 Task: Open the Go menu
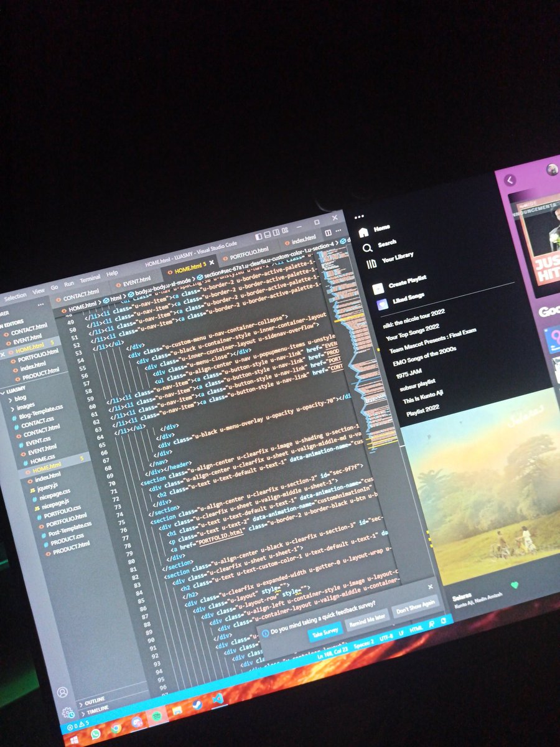coord(54,287)
